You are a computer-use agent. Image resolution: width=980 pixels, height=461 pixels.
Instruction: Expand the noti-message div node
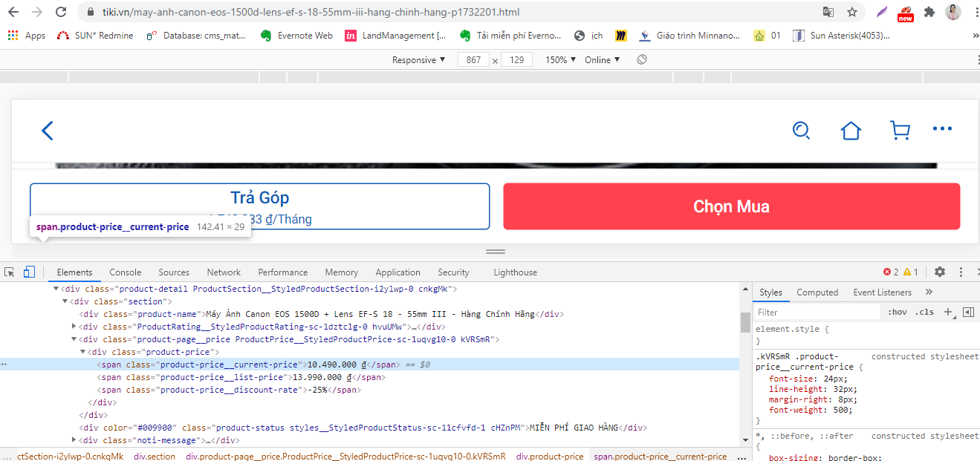pos(74,440)
